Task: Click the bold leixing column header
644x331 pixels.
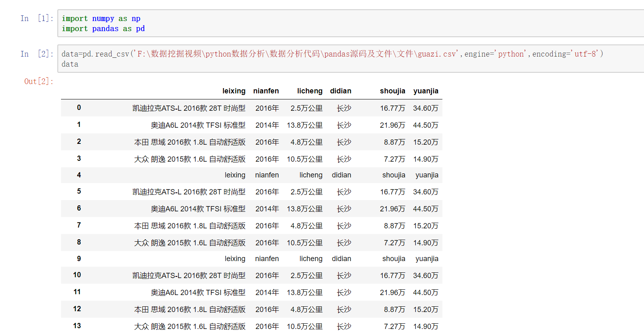Action: [x=234, y=91]
